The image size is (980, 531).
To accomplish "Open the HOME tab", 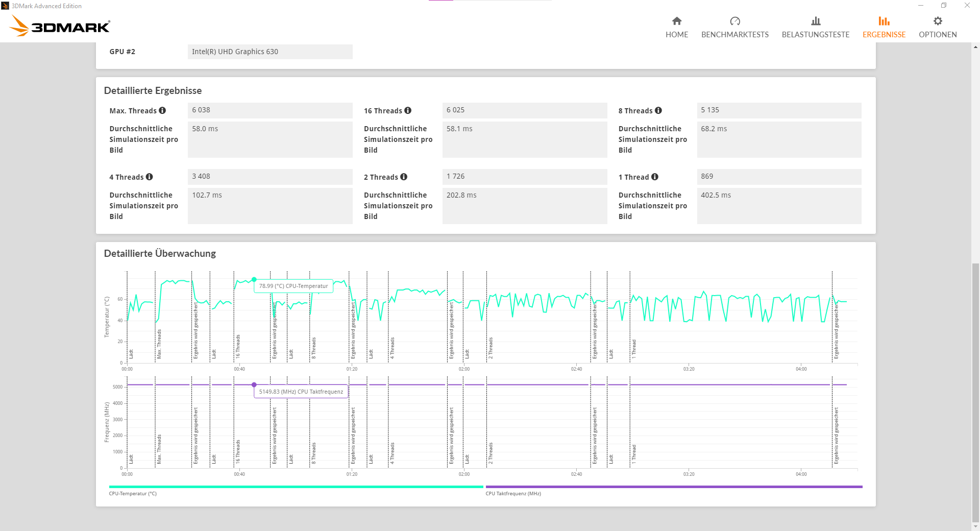I will [x=677, y=28].
